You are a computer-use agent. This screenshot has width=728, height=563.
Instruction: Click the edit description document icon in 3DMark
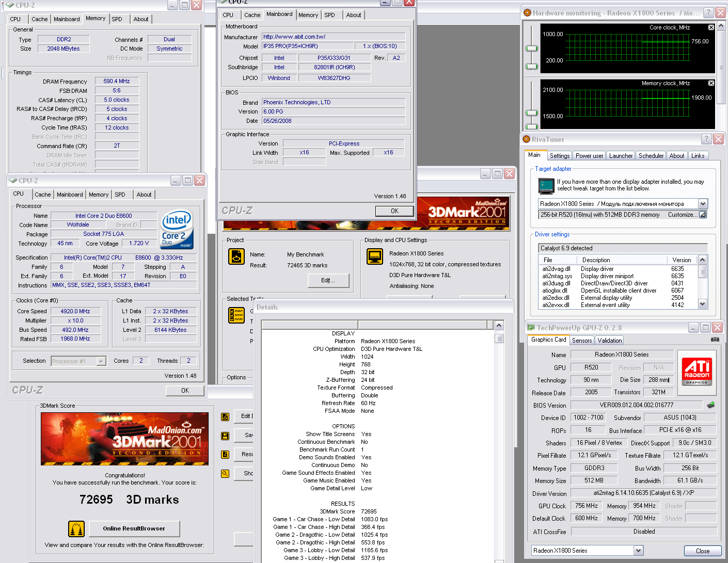(225, 417)
